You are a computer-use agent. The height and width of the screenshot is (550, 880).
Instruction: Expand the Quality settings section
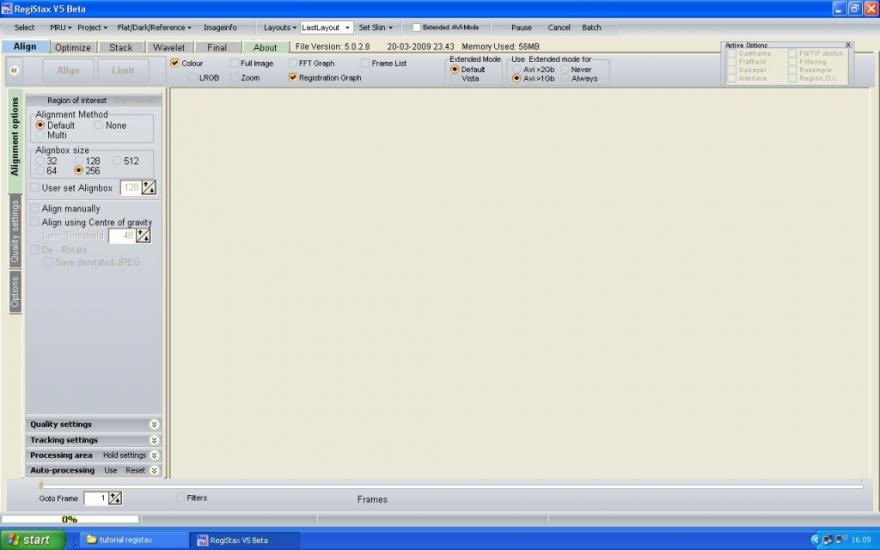(154, 424)
